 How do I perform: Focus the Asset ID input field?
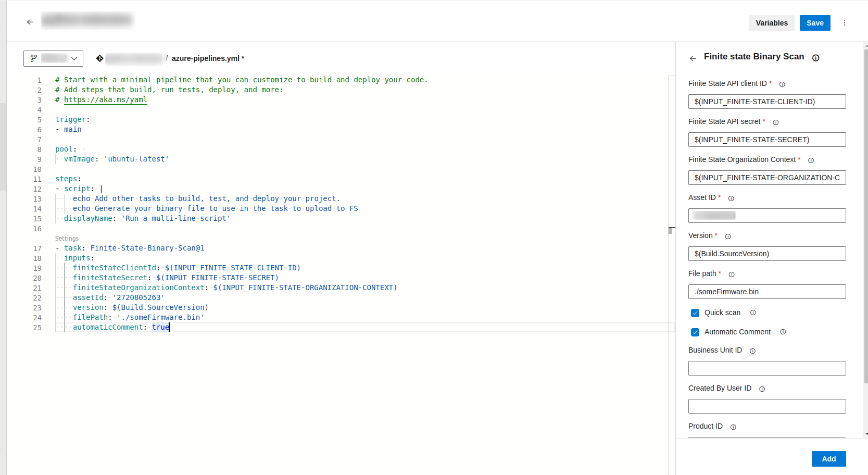[x=767, y=216]
